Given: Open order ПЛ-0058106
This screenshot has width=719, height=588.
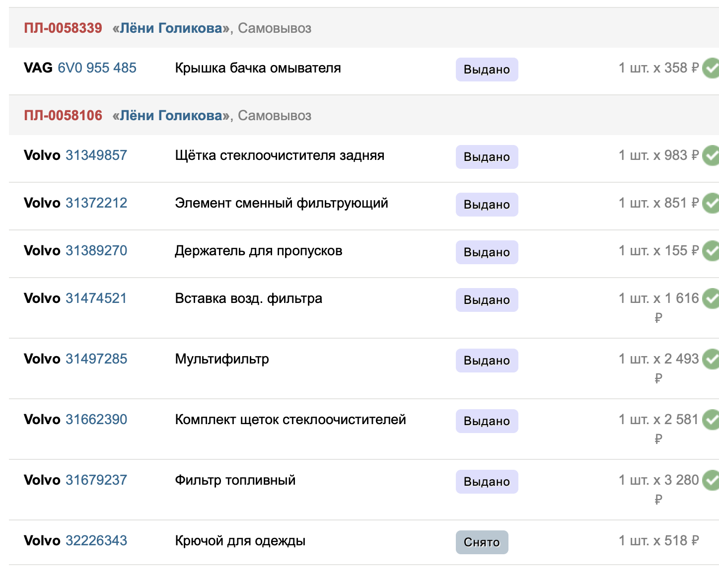Looking at the screenshot, I should point(63,115).
